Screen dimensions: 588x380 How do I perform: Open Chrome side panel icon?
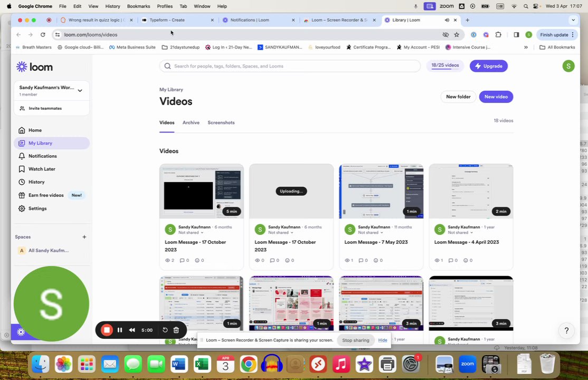[x=516, y=34]
